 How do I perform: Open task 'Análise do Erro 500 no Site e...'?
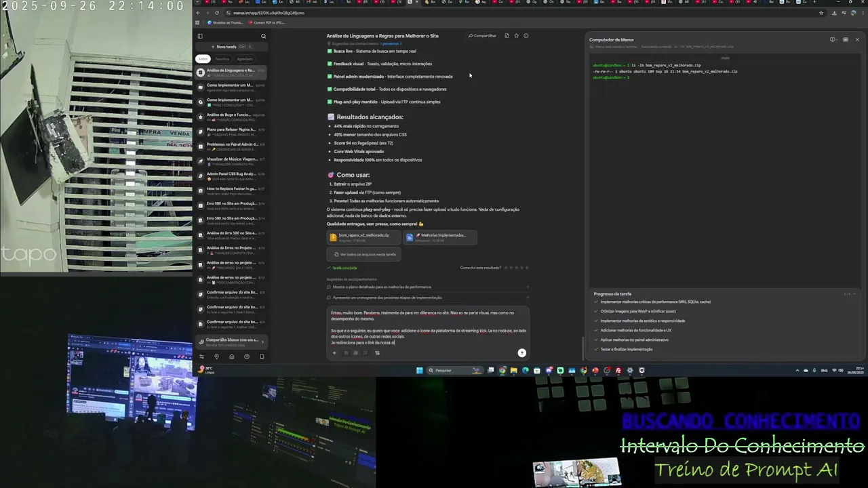pos(231,235)
